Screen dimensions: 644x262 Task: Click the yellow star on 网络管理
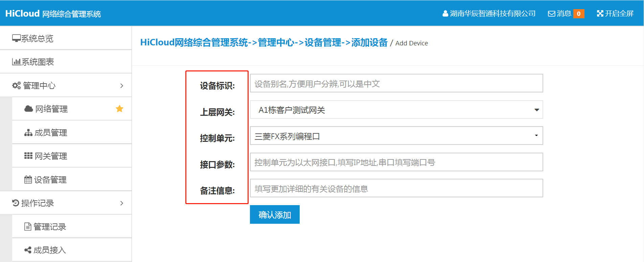(x=119, y=109)
